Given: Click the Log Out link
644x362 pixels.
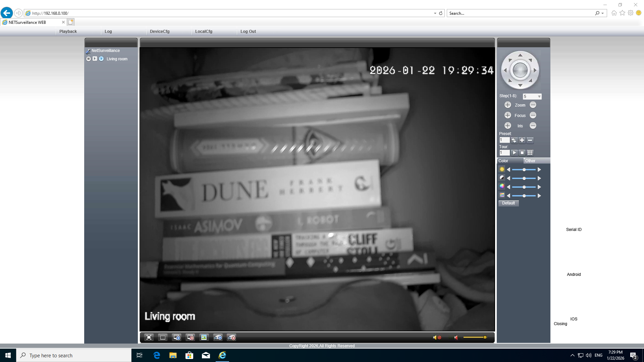Looking at the screenshot, I should click(248, 32).
